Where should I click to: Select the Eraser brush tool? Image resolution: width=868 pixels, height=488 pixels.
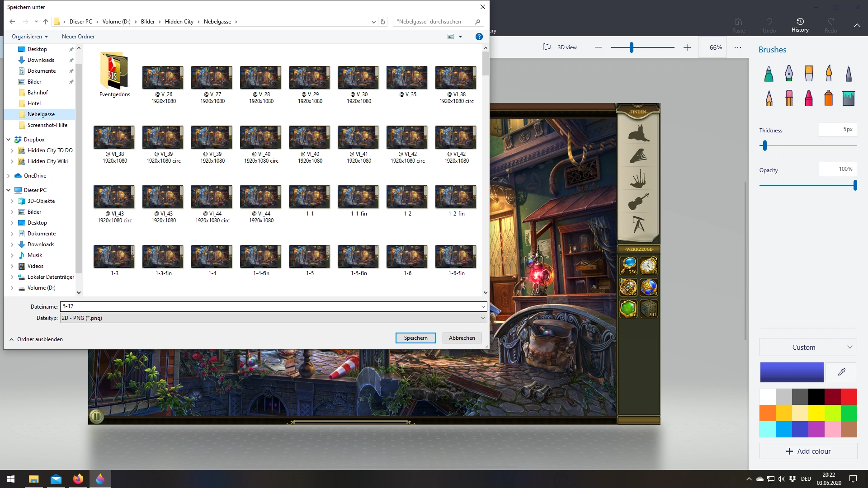point(789,98)
